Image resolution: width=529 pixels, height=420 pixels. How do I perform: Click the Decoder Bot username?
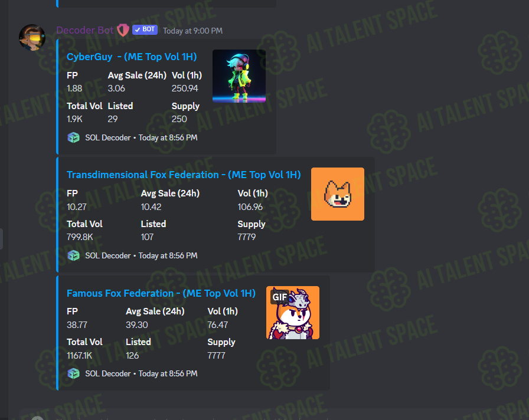85,30
